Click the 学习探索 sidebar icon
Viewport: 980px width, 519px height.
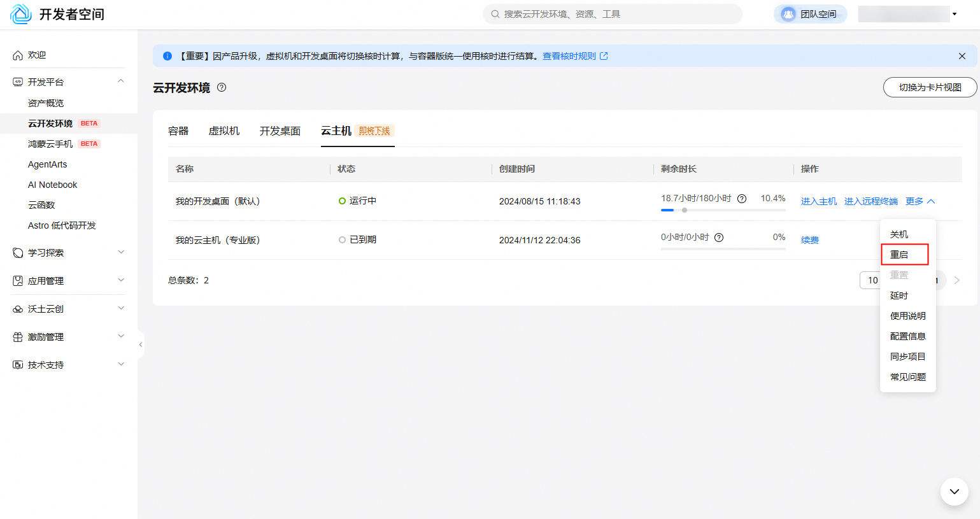tap(18, 253)
